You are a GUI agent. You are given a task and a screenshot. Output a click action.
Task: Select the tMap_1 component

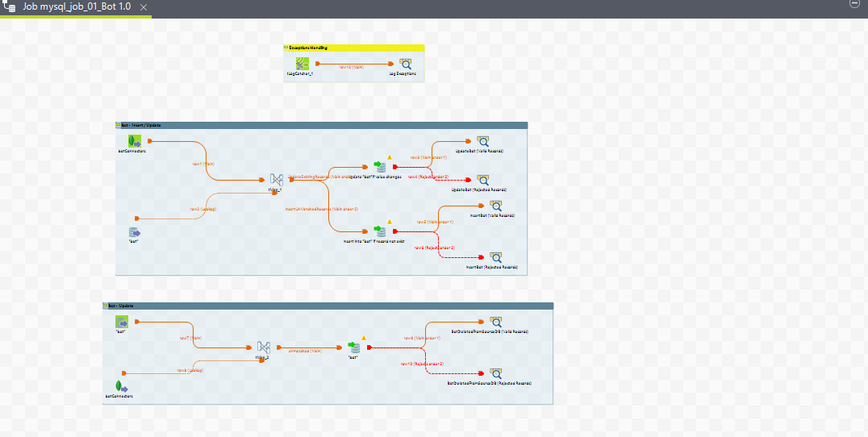click(276, 179)
